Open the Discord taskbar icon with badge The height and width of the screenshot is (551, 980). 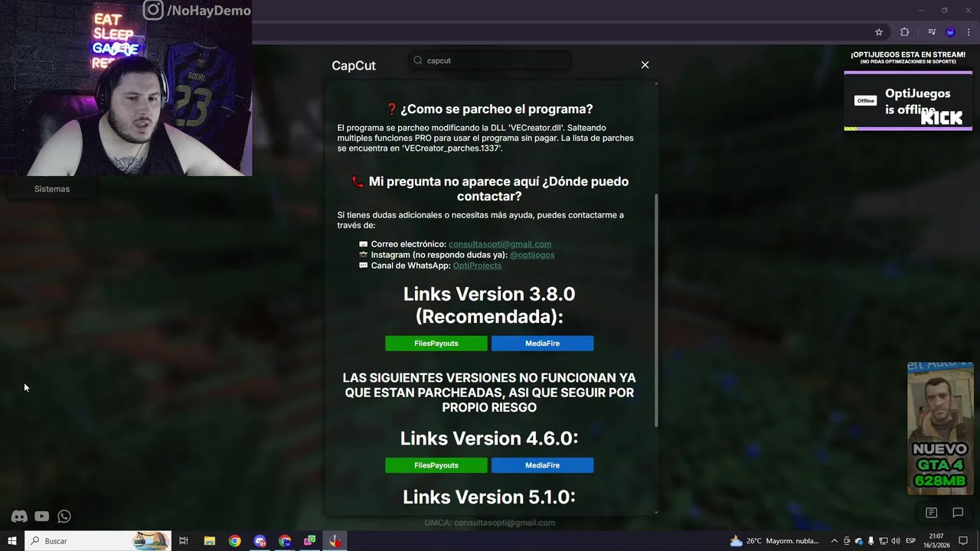click(x=260, y=541)
